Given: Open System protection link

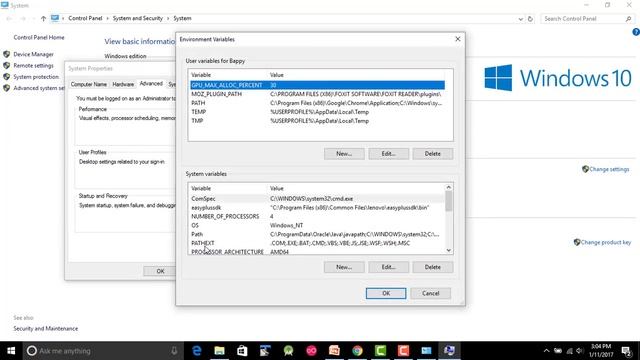Looking at the screenshot, I should [x=36, y=77].
